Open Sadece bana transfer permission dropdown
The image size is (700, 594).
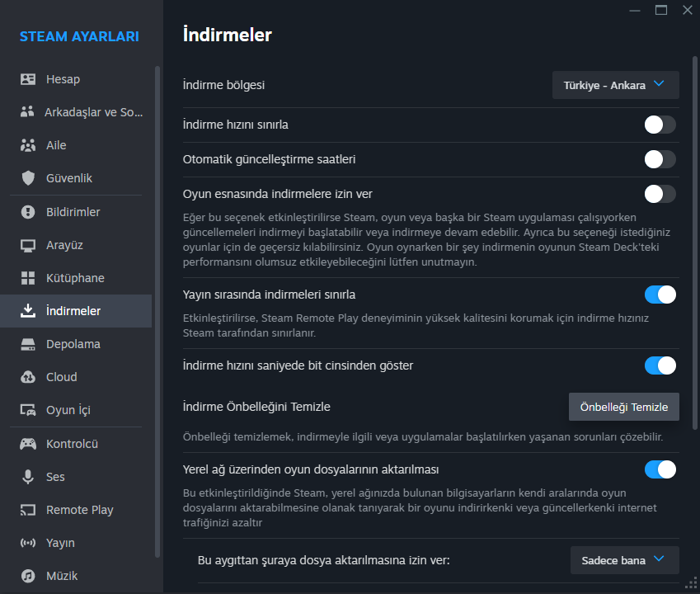tap(624, 560)
